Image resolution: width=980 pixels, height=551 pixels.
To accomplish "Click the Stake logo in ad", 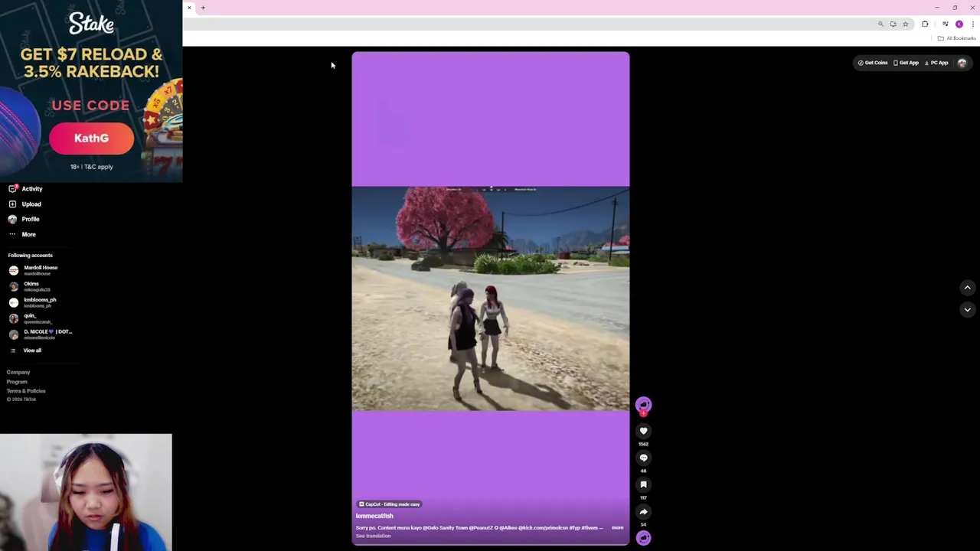I will pos(91,24).
